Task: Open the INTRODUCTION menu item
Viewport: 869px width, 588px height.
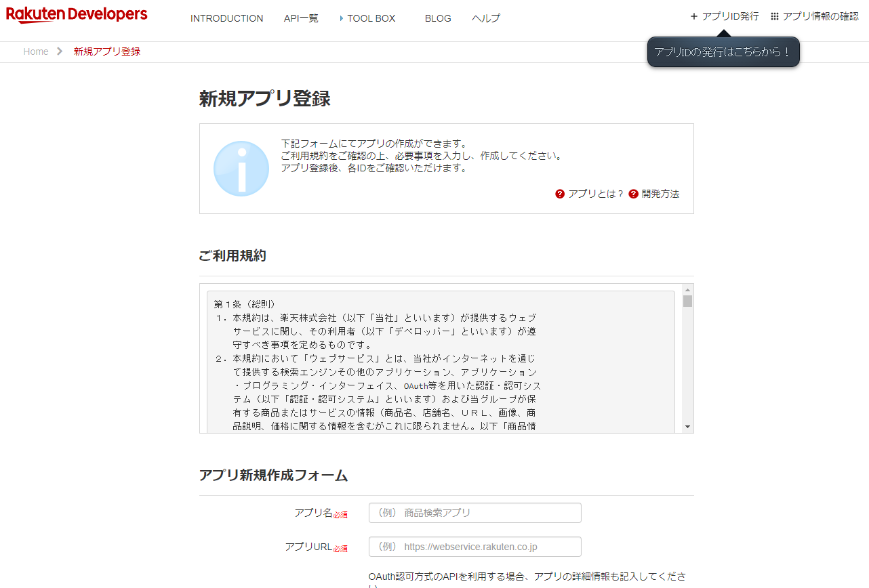Action: coord(226,18)
